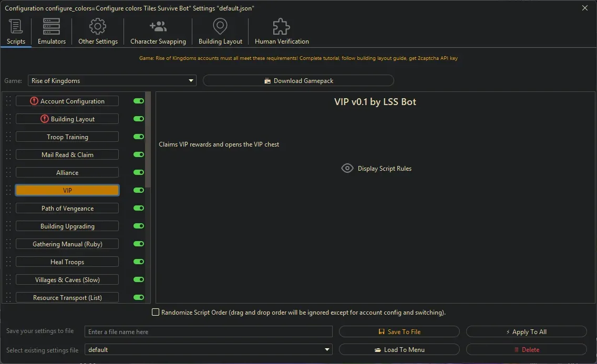Turn off the Alliance script toggle

(139, 172)
